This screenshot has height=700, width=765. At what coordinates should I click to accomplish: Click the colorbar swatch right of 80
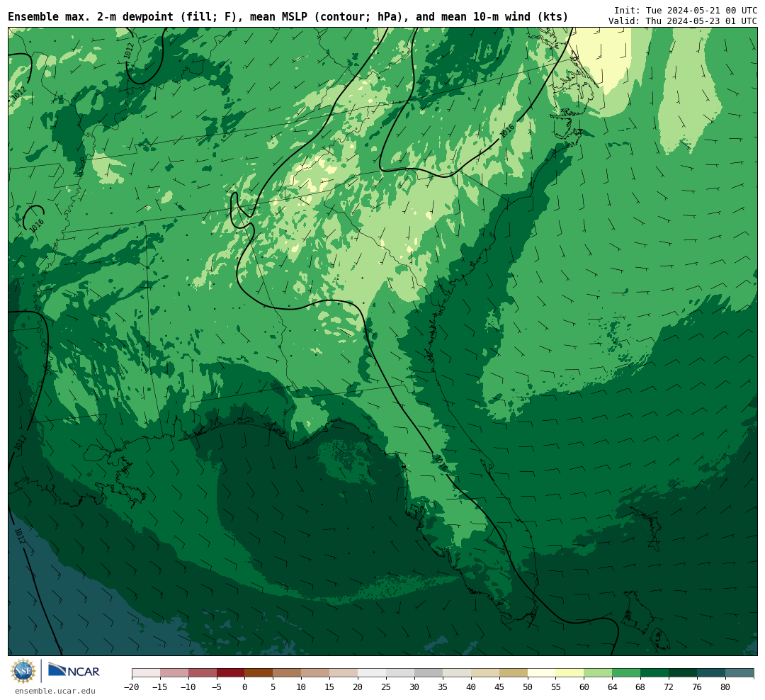(739, 673)
